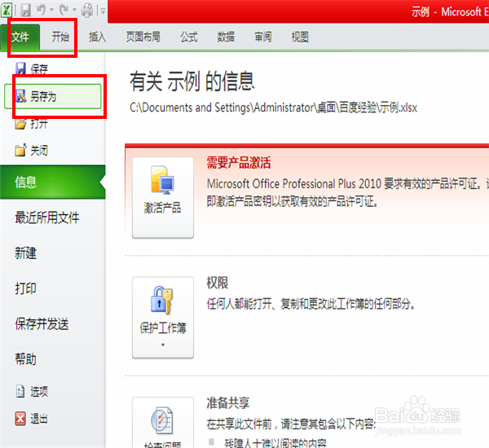Select the 信息 (Info) section

tap(52, 182)
